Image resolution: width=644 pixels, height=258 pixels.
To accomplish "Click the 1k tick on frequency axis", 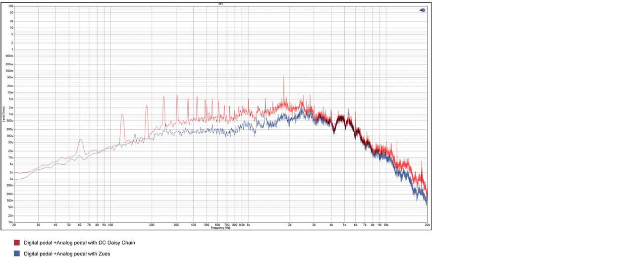I will coord(248,225).
